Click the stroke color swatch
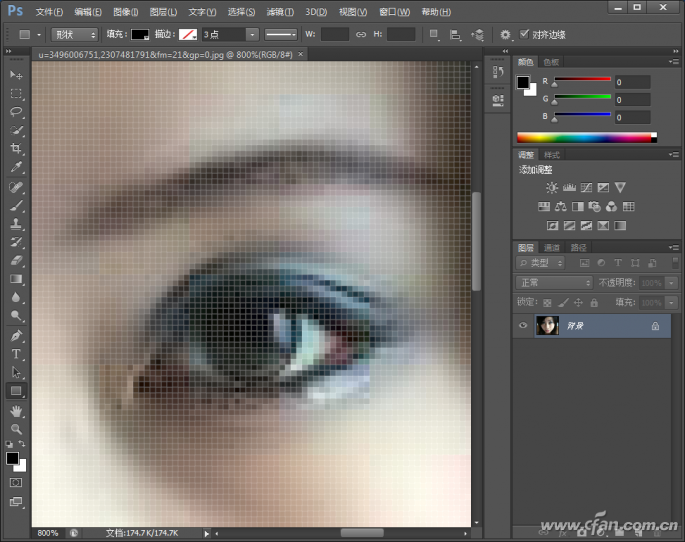Image resolution: width=685 pixels, height=542 pixels. pyautogui.click(x=188, y=35)
